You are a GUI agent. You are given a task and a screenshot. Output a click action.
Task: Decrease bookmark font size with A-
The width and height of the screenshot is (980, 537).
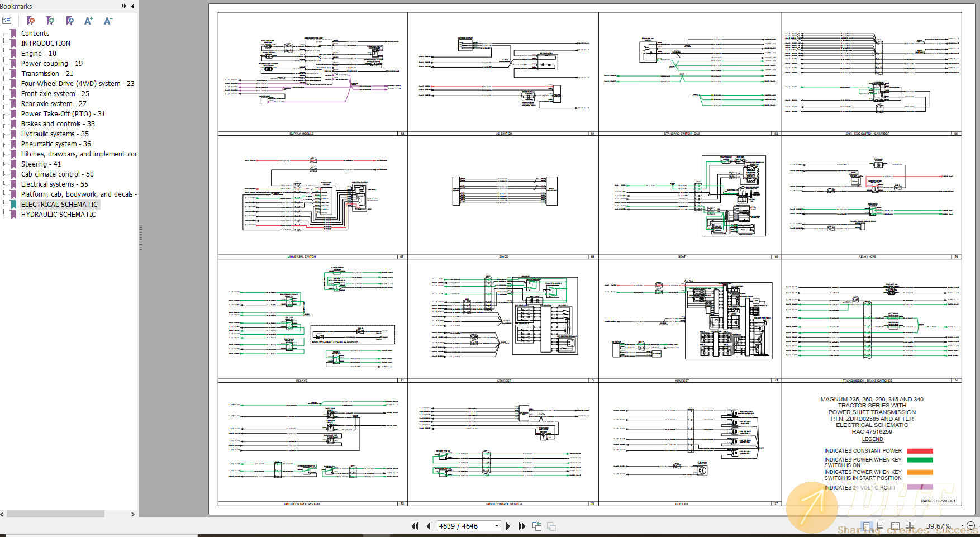coord(108,21)
